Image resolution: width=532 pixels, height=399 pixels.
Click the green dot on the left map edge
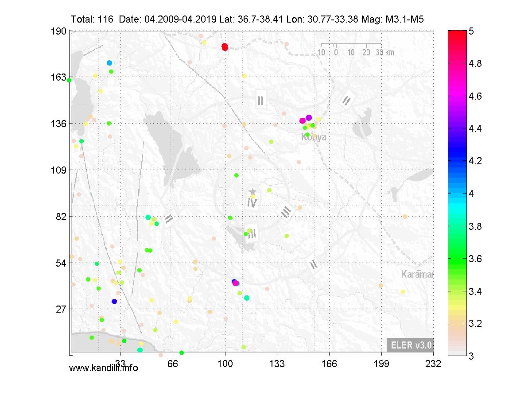point(69,80)
